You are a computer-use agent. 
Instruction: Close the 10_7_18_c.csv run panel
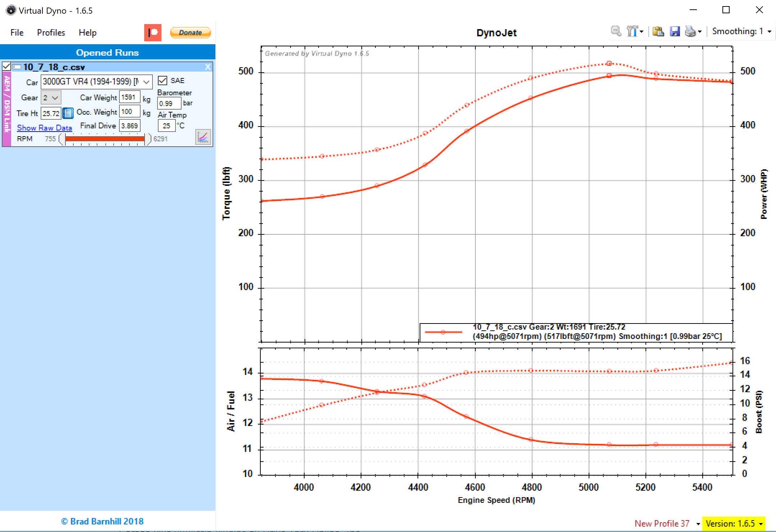(208, 67)
